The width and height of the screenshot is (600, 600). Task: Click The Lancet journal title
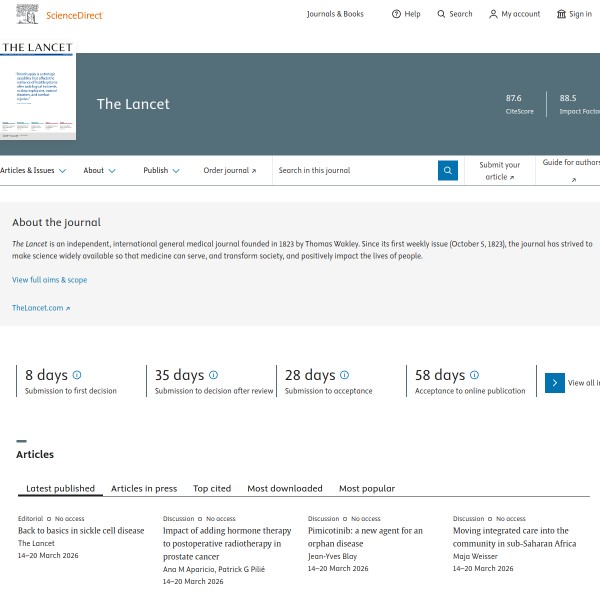133,104
